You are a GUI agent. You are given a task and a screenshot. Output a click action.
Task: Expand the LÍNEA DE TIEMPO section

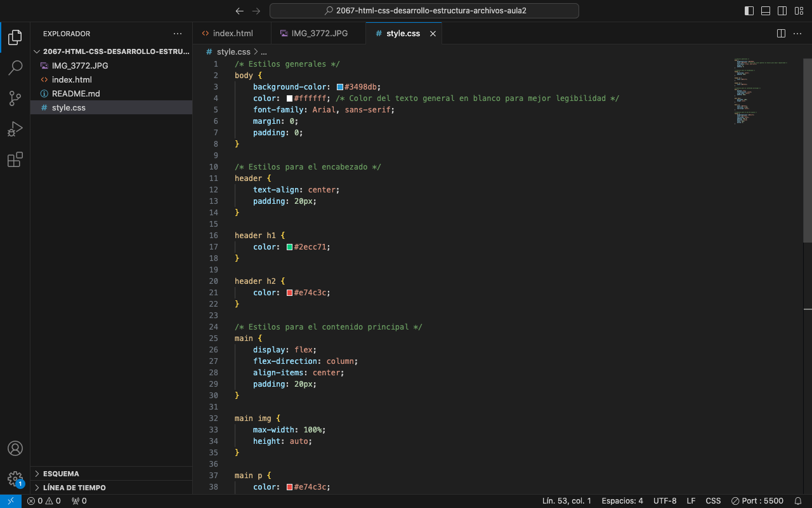pos(111,488)
